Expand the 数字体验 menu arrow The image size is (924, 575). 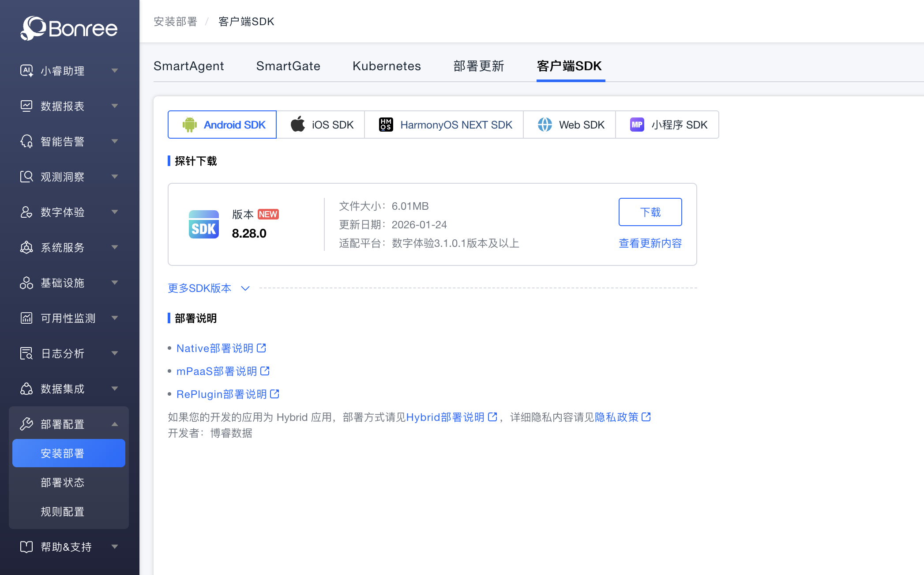[x=115, y=212]
